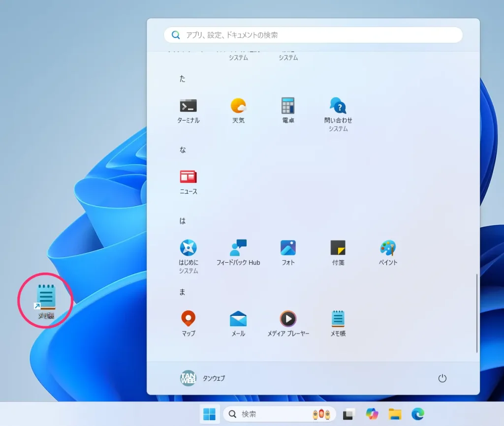Viewport: 504px width, 426px height.
Task: Click the は section letter header
Action: click(x=182, y=221)
